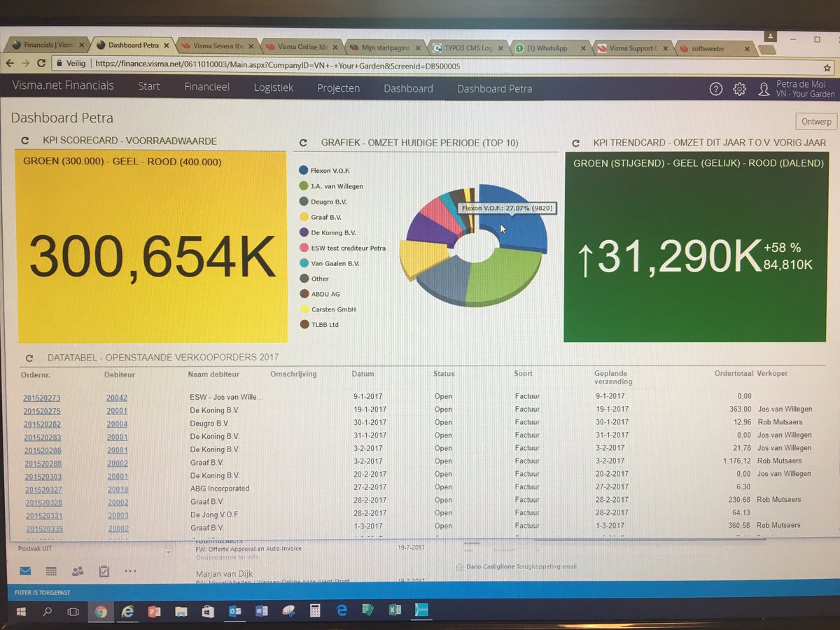Refresh the KPI trendcard widget
Viewport: 840px width, 630px height.
(576, 142)
